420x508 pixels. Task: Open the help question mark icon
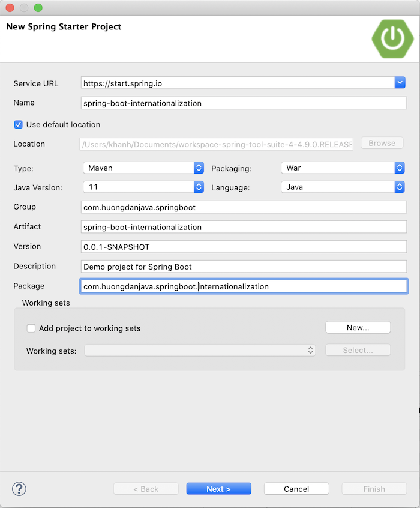(19, 489)
